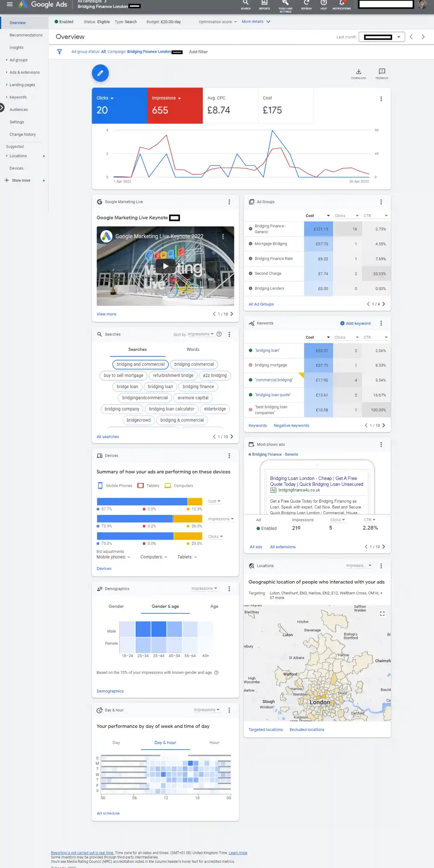Open Devices Cost metric dropdown
The image size is (434, 868).
[214, 501]
